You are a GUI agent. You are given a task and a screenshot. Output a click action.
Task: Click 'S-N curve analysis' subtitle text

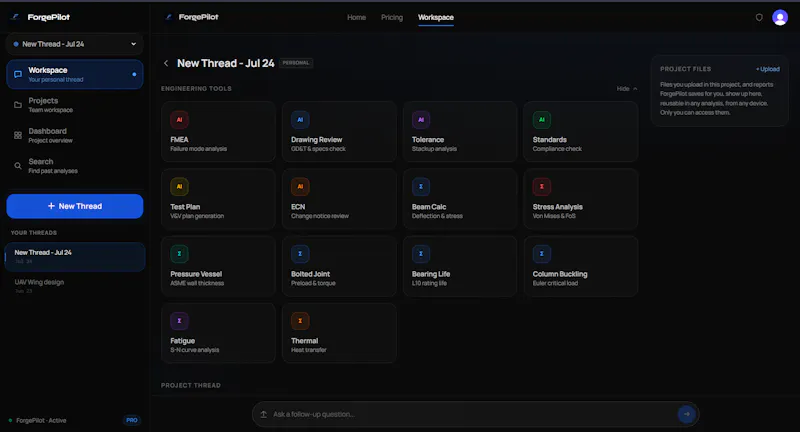pos(195,350)
